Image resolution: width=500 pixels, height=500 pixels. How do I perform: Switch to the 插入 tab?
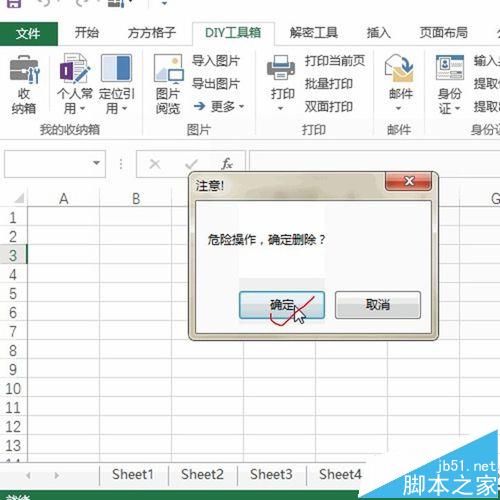[378, 33]
